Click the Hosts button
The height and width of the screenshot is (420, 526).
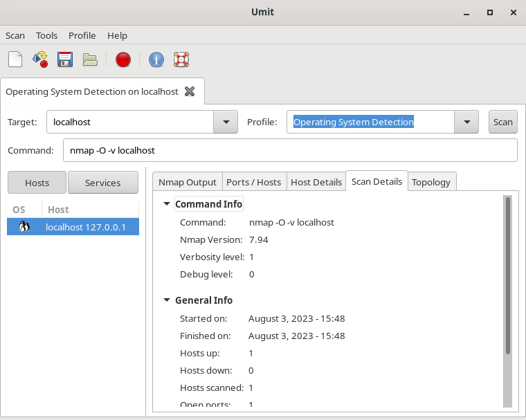click(37, 183)
